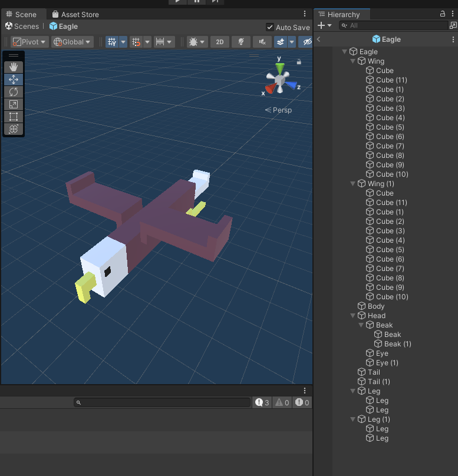The image size is (458, 476).
Task: Toggle scene lighting button
Action: tap(241, 42)
